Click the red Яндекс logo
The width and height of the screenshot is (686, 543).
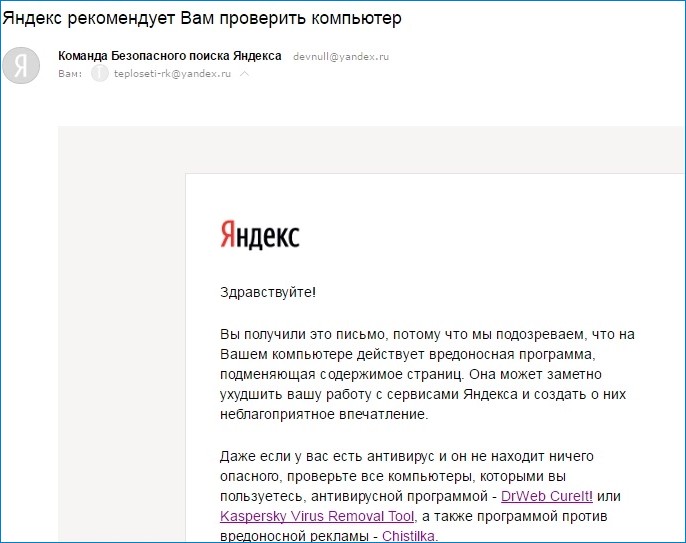click(x=259, y=235)
